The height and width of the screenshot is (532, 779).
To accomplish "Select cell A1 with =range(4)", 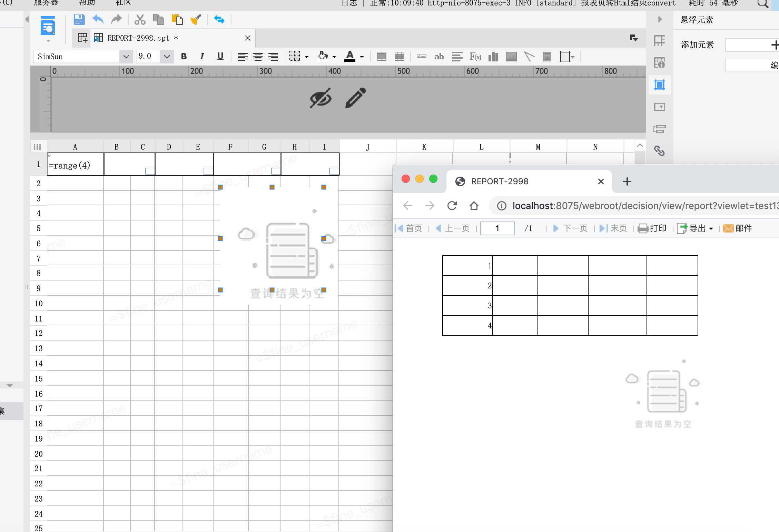I will (76, 164).
